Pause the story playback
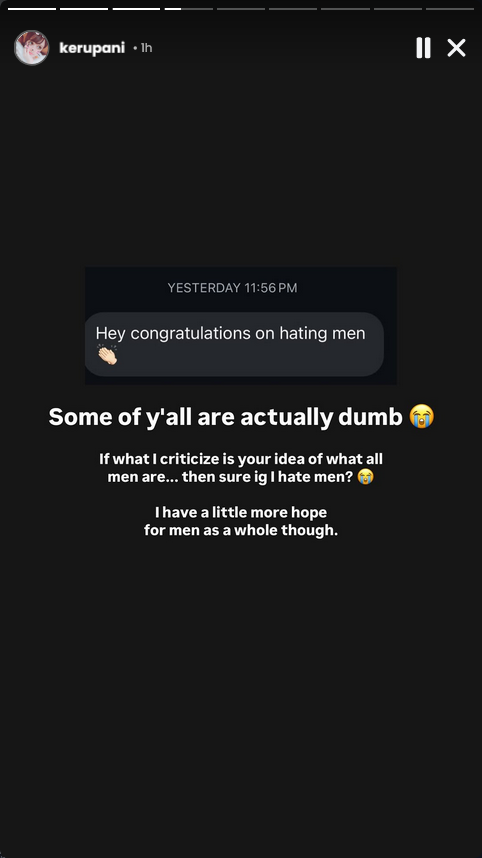Viewport: 482px width, 858px height. [423, 48]
